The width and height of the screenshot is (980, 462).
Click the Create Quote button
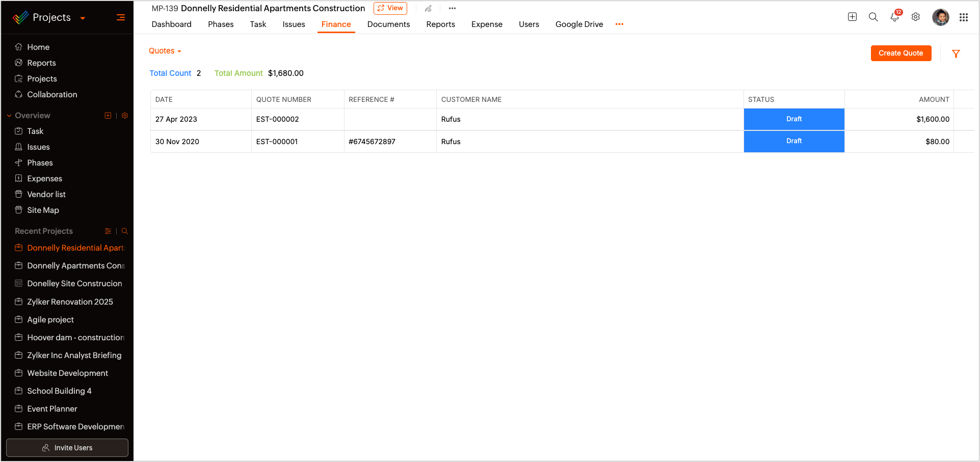[x=900, y=53]
